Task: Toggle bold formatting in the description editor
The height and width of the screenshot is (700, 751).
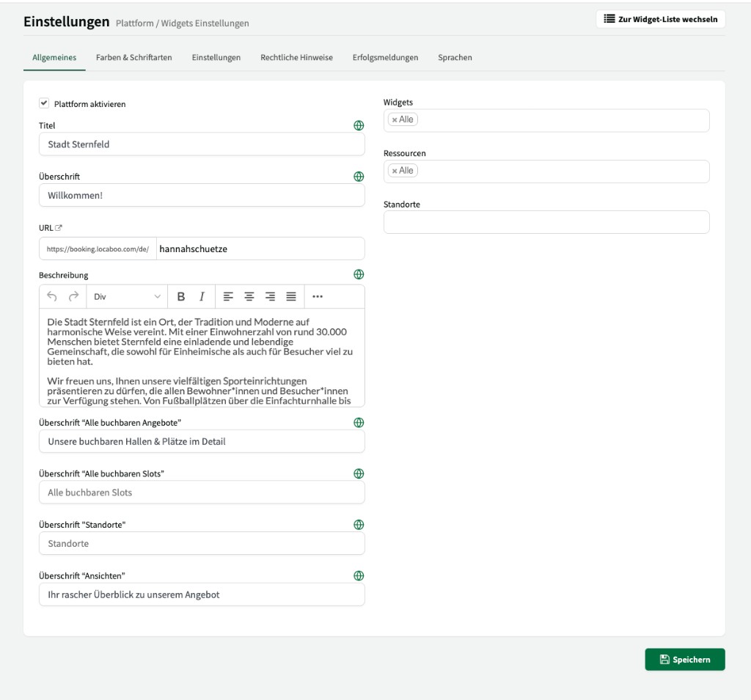Action: pos(181,296)
